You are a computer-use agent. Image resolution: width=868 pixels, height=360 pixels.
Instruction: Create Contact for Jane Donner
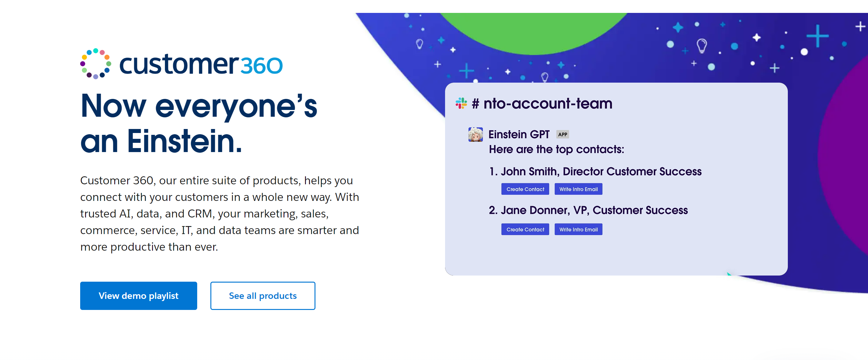[x=525, y=229]
